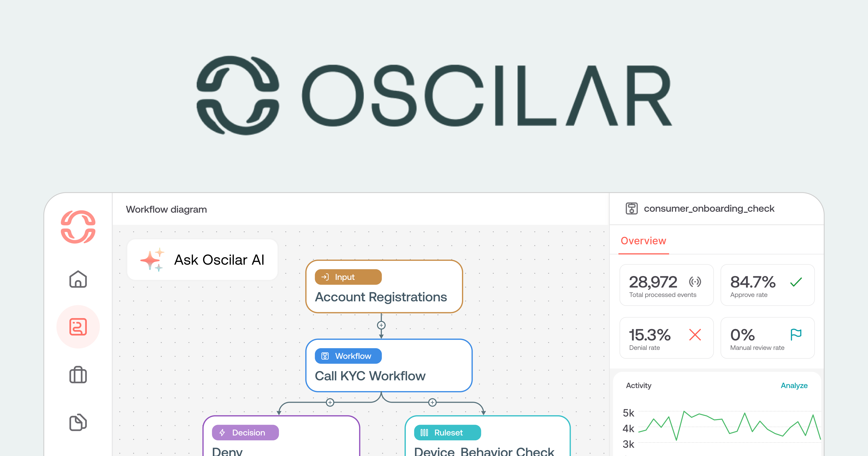Click the Oscilar logo in sidebar

pos(78,227)
